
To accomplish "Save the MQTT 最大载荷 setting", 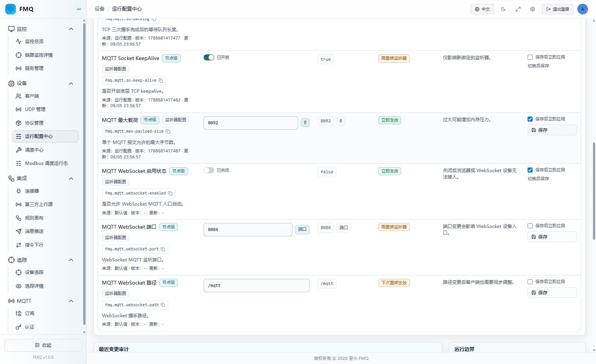I will pos(552,130).
